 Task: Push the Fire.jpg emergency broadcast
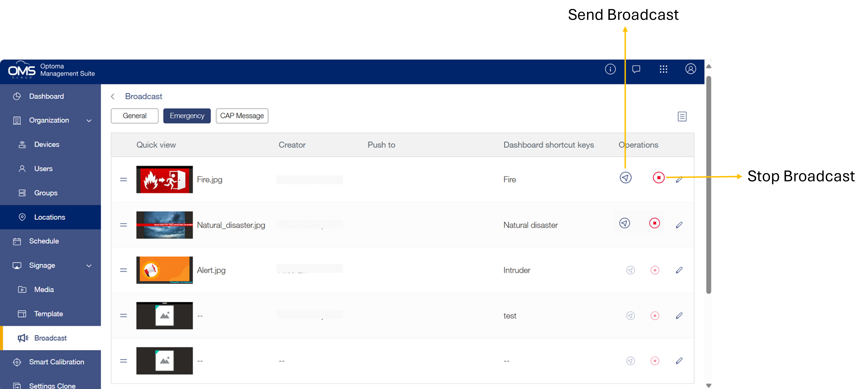625,178
